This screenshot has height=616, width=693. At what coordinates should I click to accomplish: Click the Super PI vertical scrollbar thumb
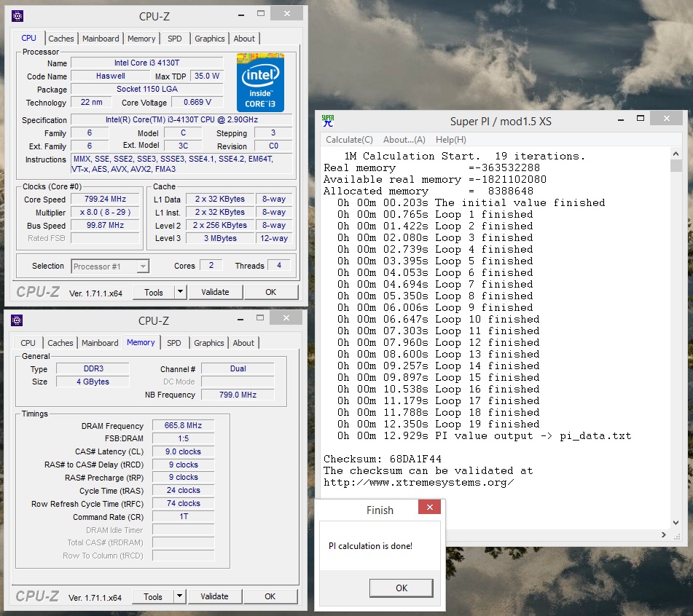pyautogui.click(x=676, y=166)
